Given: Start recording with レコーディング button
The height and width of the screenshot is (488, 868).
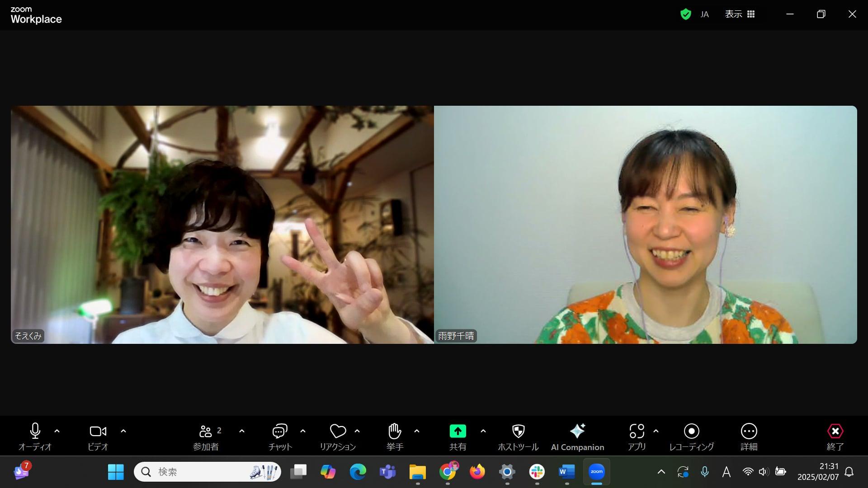Looking at the screenshot, I should point(691,436).
